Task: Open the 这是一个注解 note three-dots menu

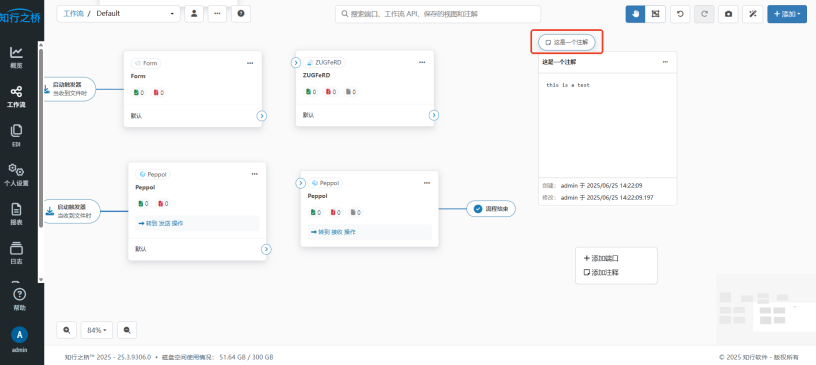Action: (x=665, y=62)
